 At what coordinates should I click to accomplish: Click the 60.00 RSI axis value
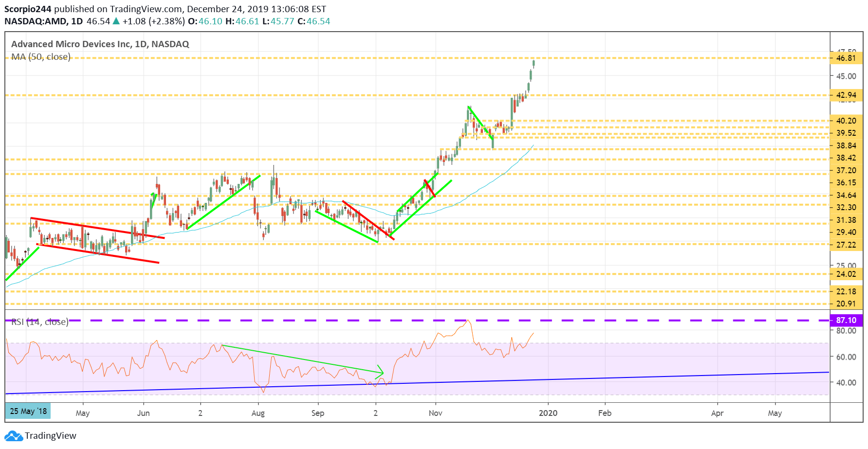point(846,357)
